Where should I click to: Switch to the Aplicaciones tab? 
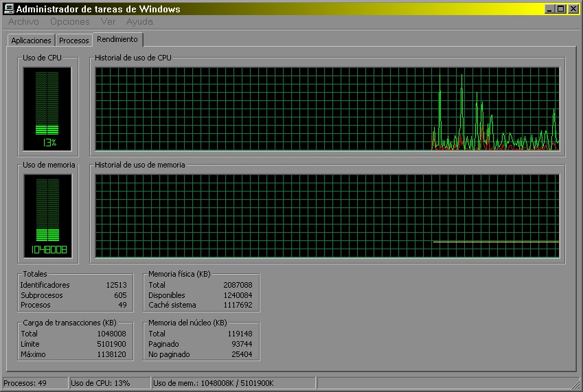click(31, 41)
